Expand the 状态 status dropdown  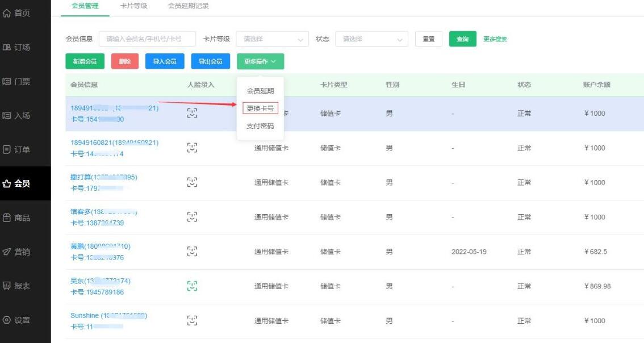coord(371,39)
